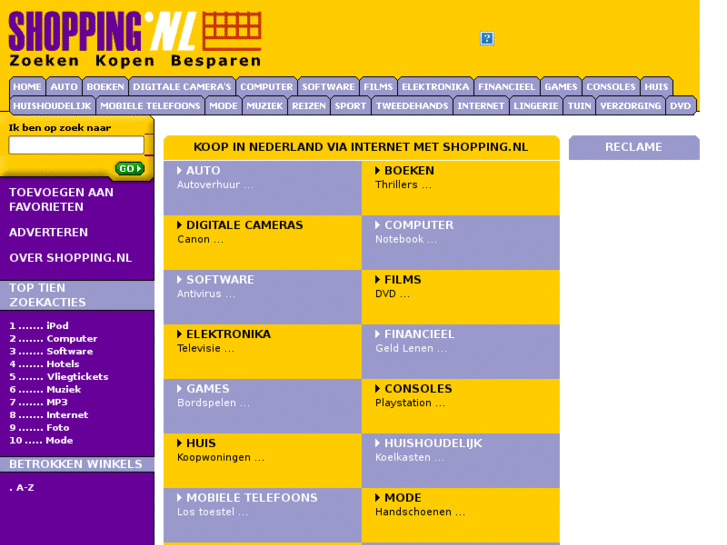Viewport: 727px width, 545px height.
Task: Click the broken image placeholder icon in the banner
Action: (x=487, y=38)
